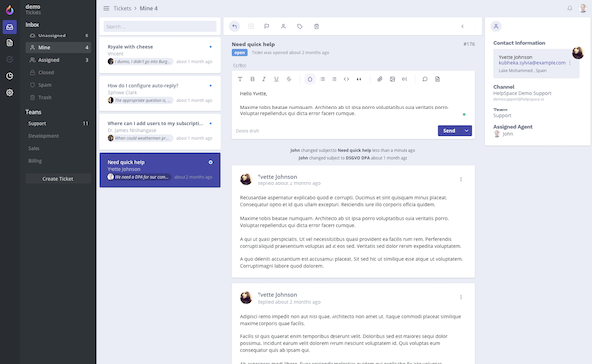The height and width of the screenshot is (364, 592).
Task: Click the tag icon in ticket toolbar
Action: [x=300, y=26]
